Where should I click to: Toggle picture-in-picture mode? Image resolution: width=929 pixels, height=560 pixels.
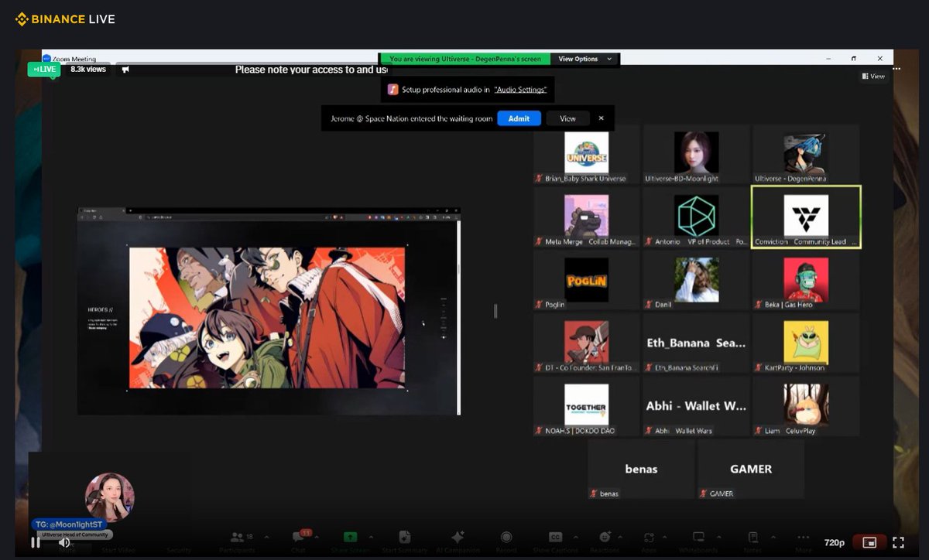click(x=869, y=542)
